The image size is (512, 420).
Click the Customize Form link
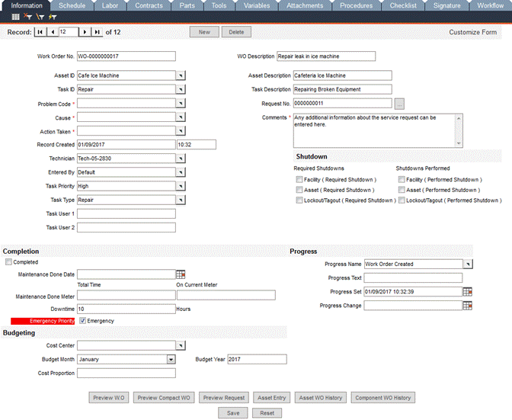[x=472, y=33]
